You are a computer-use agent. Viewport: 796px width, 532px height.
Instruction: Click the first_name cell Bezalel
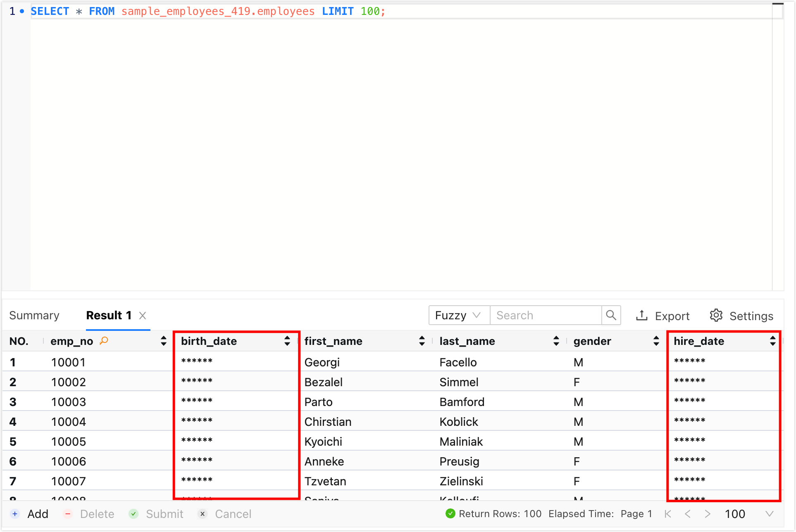tap(324, 382)
